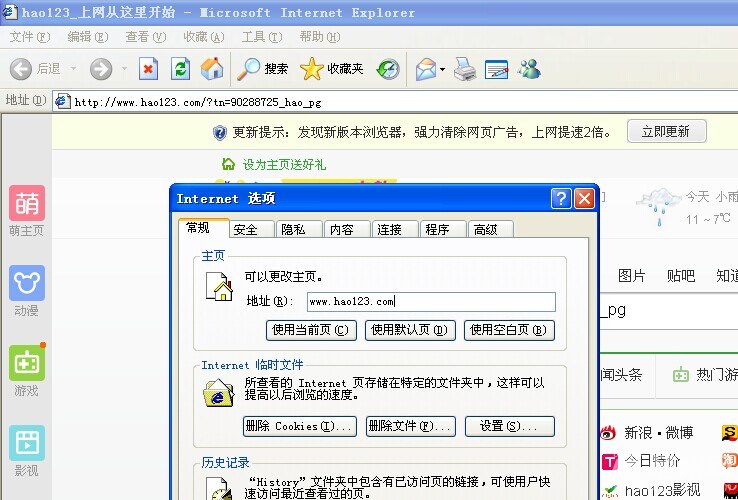Switch to the 内容 tab
The height and width of the screenshot is (500, 738).
[x=348, y=229]
